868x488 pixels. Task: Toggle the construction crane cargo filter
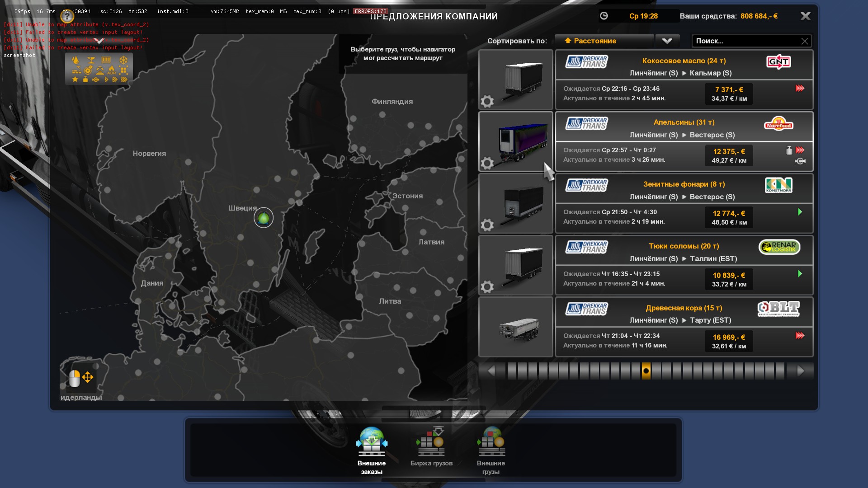click(76, 70)
